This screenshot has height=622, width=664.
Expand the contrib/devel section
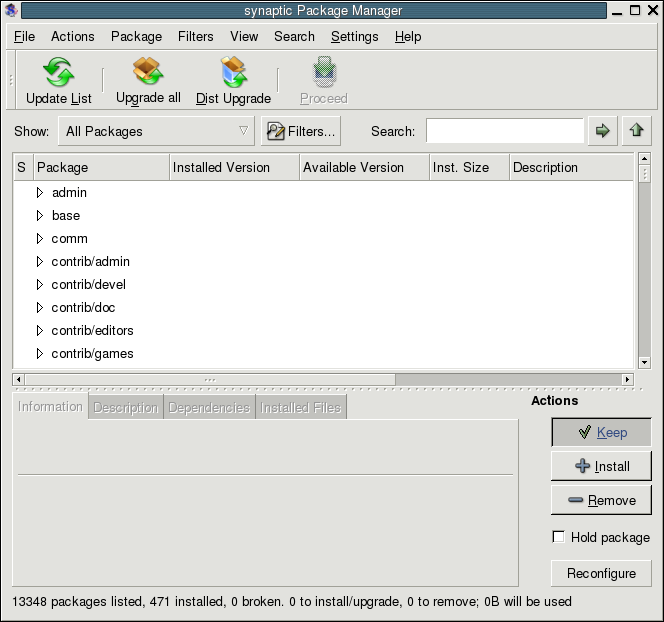point(40,285)
